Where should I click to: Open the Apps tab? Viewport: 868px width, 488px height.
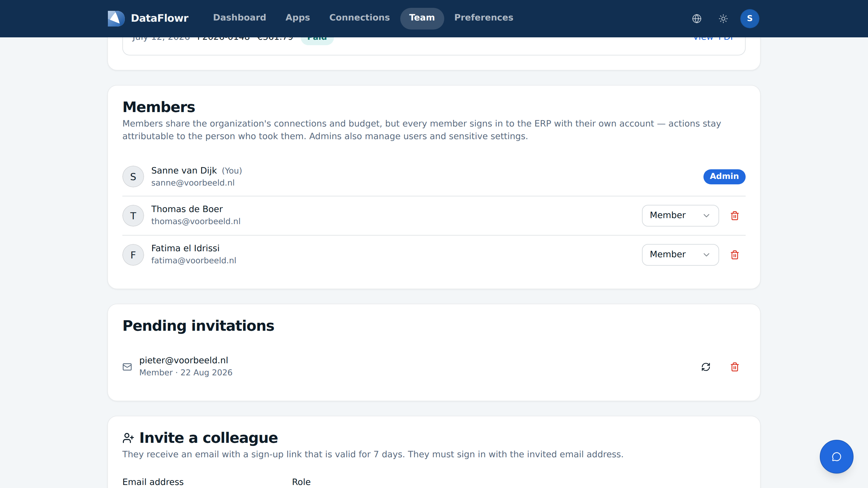coord(297,18)
